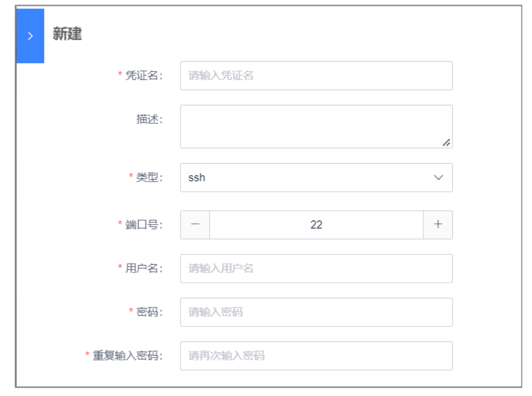Select the port number field showing 22

pos(316,225)
